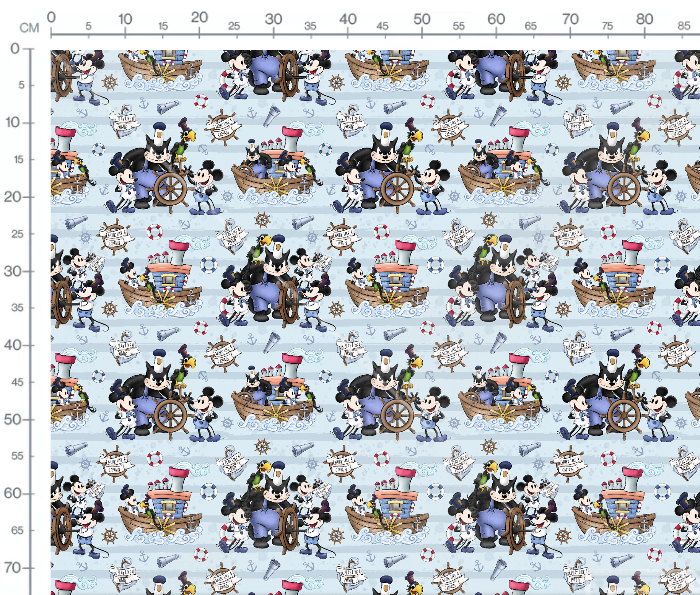
Task: Click the 30 mark on left ruler
Action: pyautogui.click(x=12, y=271)
